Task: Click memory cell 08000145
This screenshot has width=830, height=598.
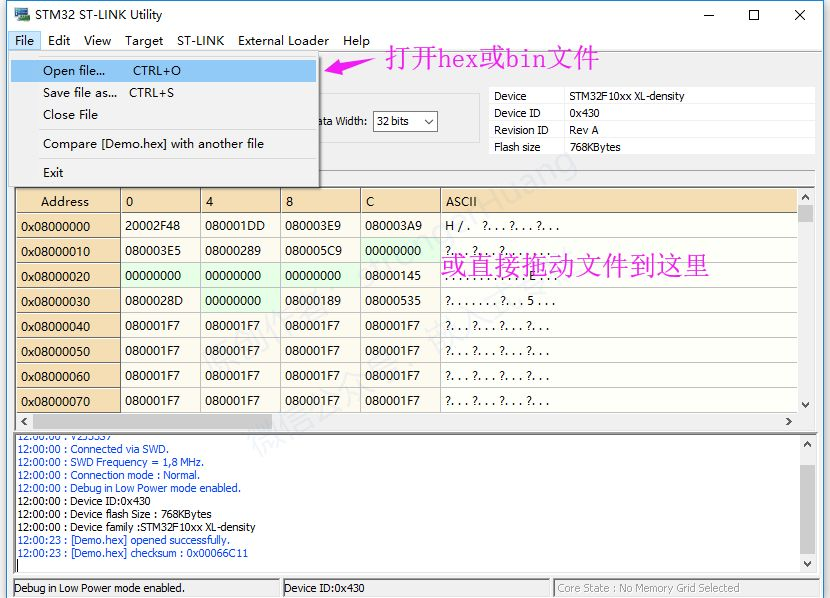Action: point(401,276)
